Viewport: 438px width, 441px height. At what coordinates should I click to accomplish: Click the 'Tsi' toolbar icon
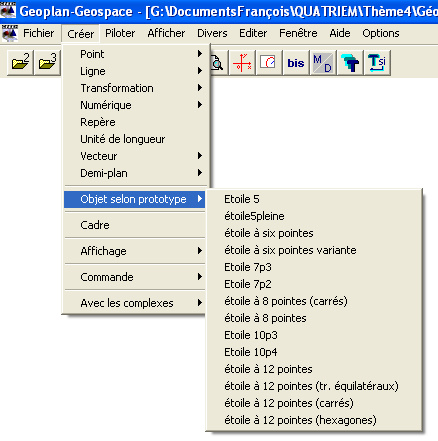(x=377, y=62)
